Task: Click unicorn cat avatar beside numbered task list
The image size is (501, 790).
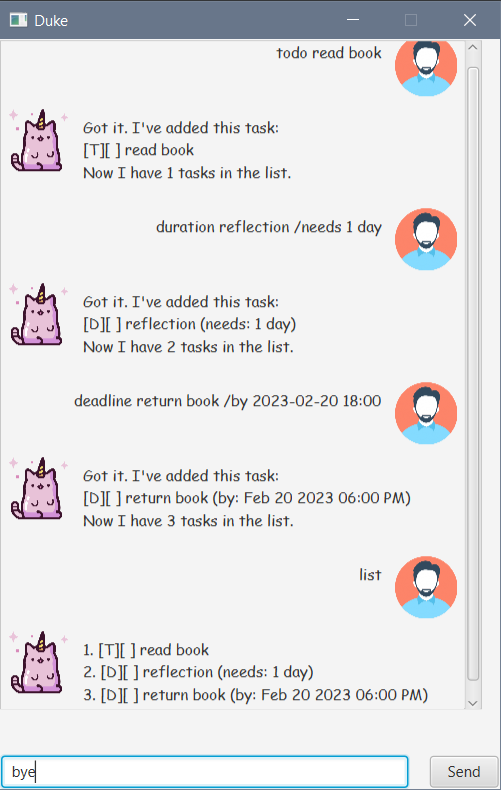Action: pos(38,663)
